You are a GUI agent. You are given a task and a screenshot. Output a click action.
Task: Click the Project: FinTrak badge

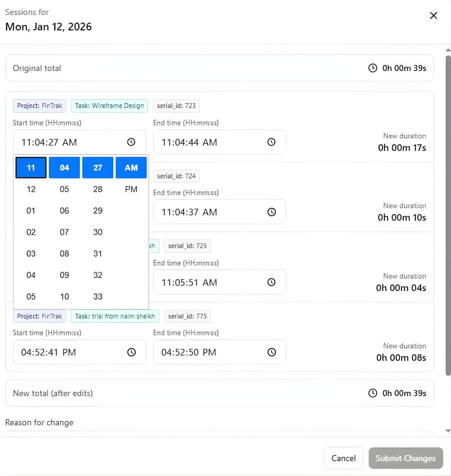tap(39, 106)
